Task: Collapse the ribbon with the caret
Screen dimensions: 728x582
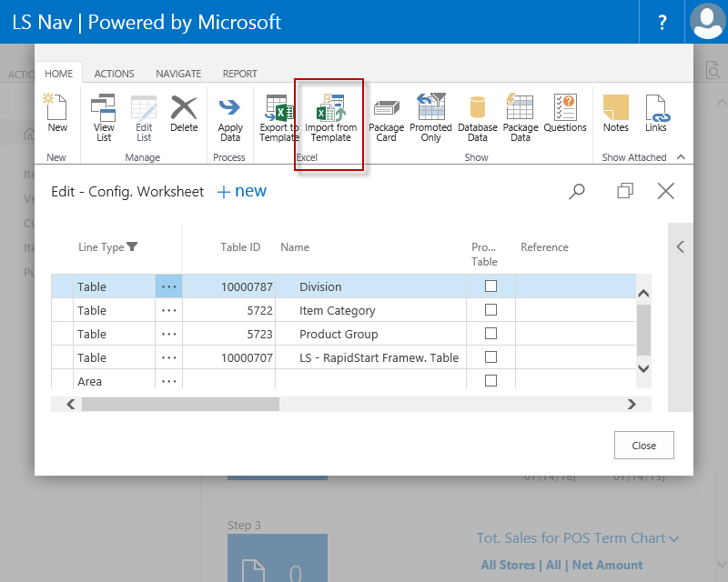Action: coord(680,157)
